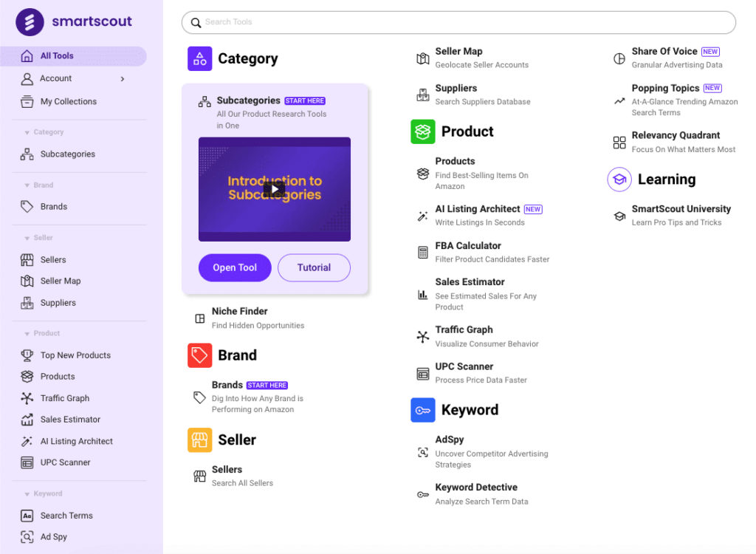756x554 pixels.
Task: Click the Share Of Voice pie icon
Action: [619, 59]
